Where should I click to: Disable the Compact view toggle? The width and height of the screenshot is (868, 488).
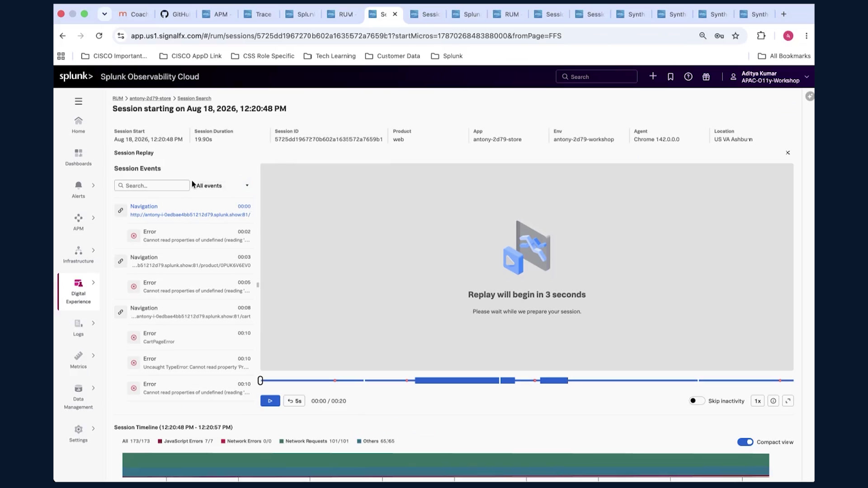(x=745, y=442)
